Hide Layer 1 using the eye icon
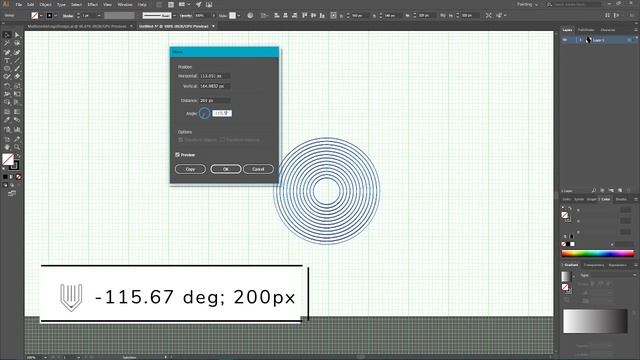Image resolution: width=640 pixels, height=360 pixels. 565,40
